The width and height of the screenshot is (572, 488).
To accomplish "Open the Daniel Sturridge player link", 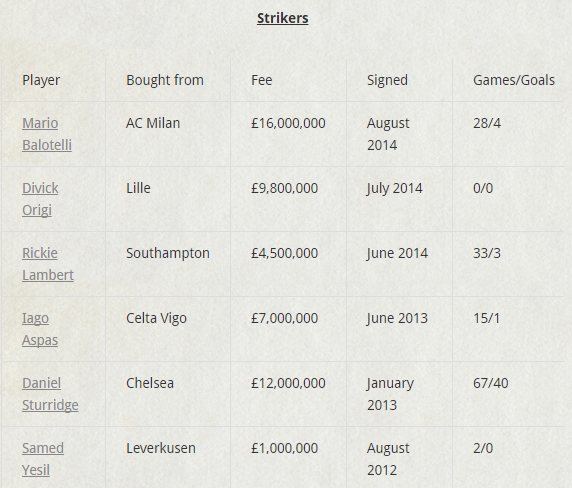I will (50, 394).
